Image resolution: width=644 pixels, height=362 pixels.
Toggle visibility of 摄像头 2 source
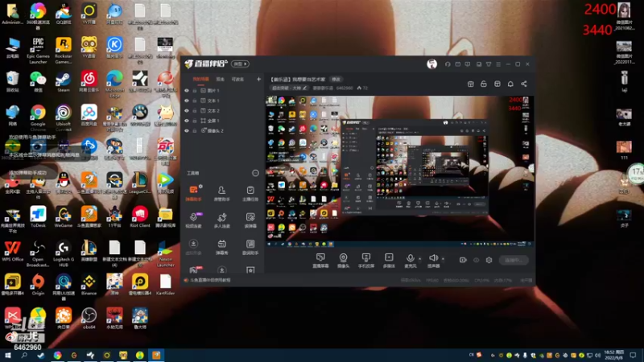(187, 130)
